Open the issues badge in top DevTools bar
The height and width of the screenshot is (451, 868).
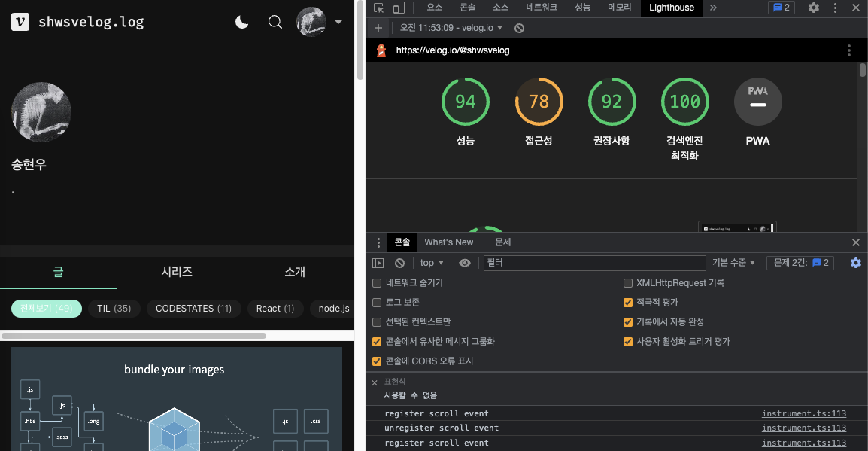pyautogui.click(x=781, y=8)
